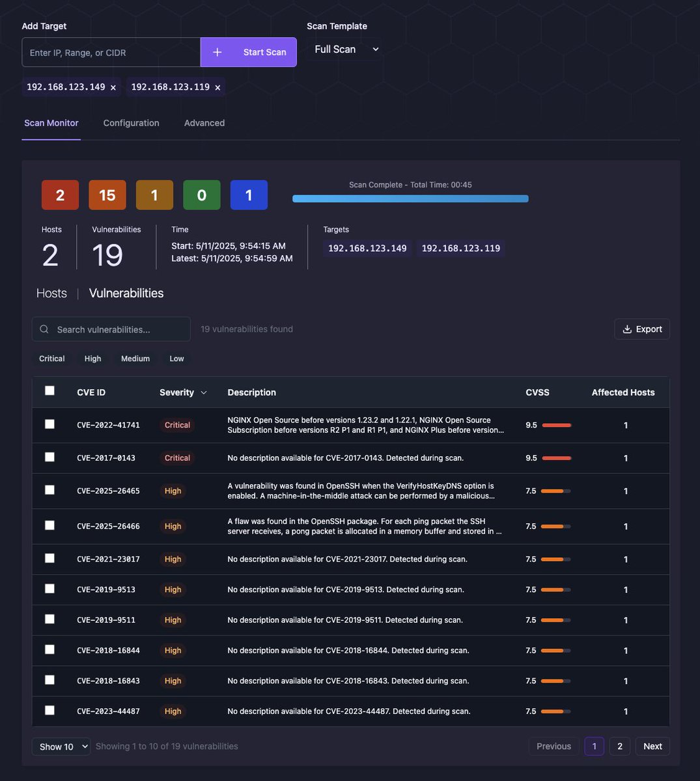This screenshot has width=700, height=781.
Task: Check the box for CVE-2019-9511
Action: pos(49,619)
